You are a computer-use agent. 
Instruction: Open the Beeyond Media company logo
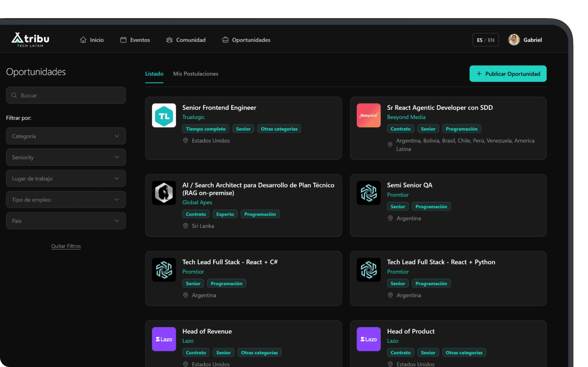(x=369, y=115)
